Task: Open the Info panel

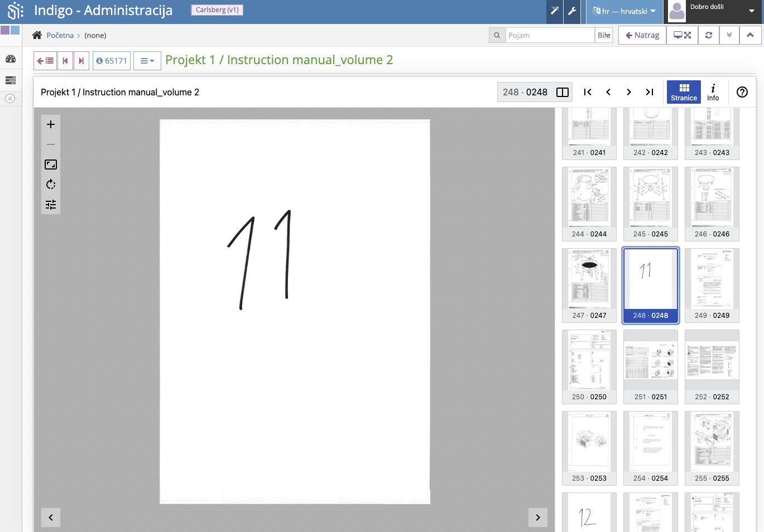Action: (713, 92)
